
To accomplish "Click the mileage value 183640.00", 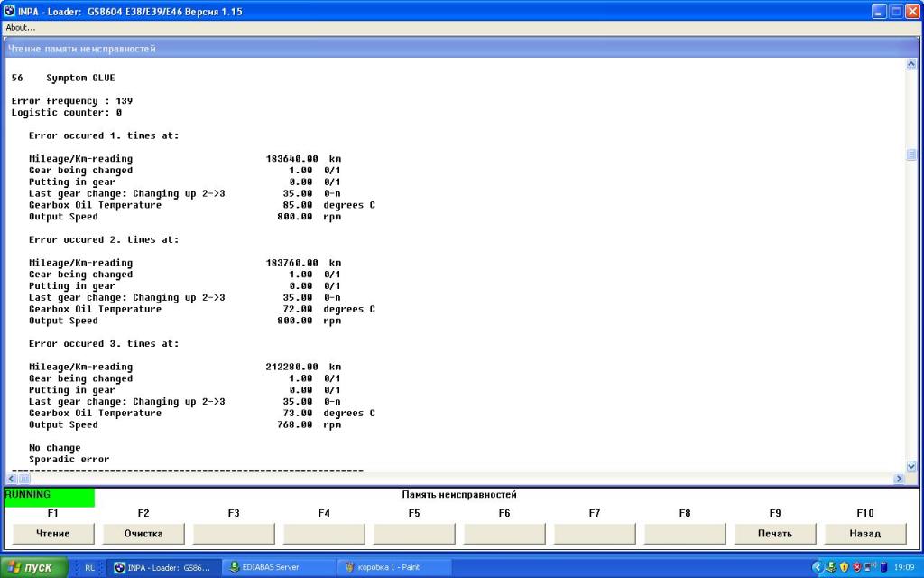I will click(x=291, y=159).
